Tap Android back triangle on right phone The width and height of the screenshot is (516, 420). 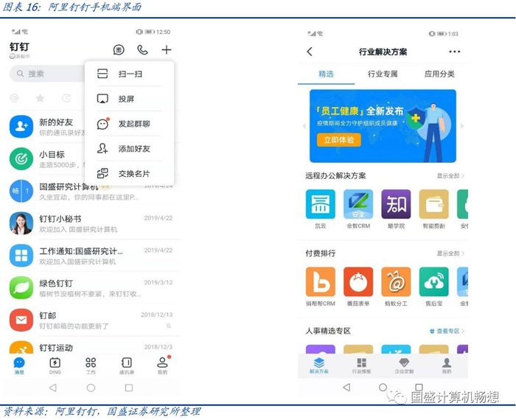click(346, 387)
